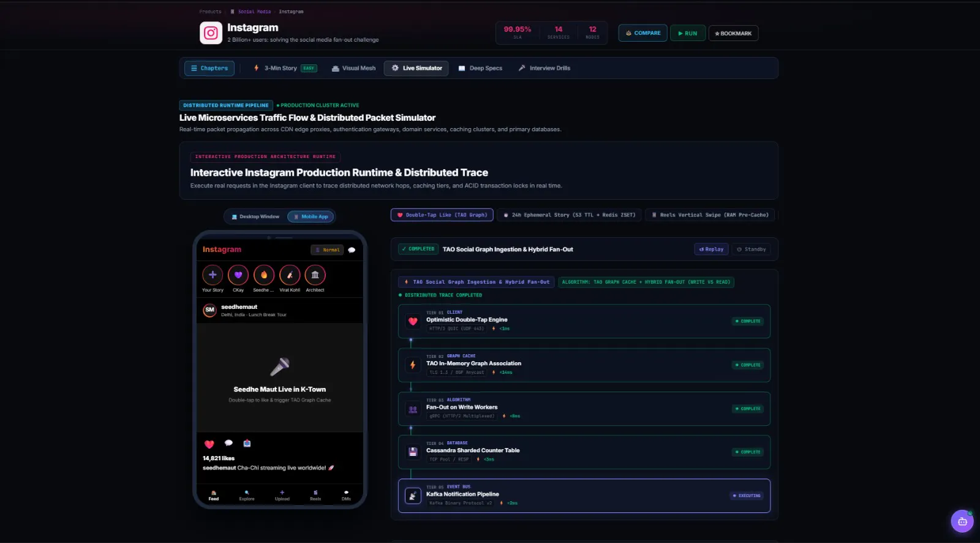Viewport: 980px width, 543px height.
Task: Click the Run button
Action: (x=688, y=33)
